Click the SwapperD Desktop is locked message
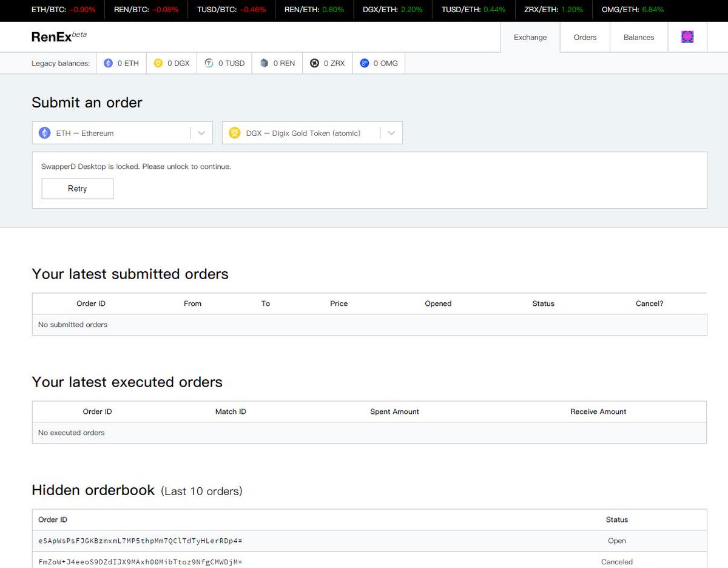The image size is (728, 568). [x=136, y=166]
